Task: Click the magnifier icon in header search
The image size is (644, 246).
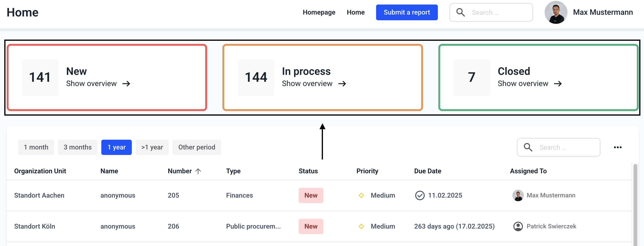Action: pyautogui.click(x=460, y=12)
